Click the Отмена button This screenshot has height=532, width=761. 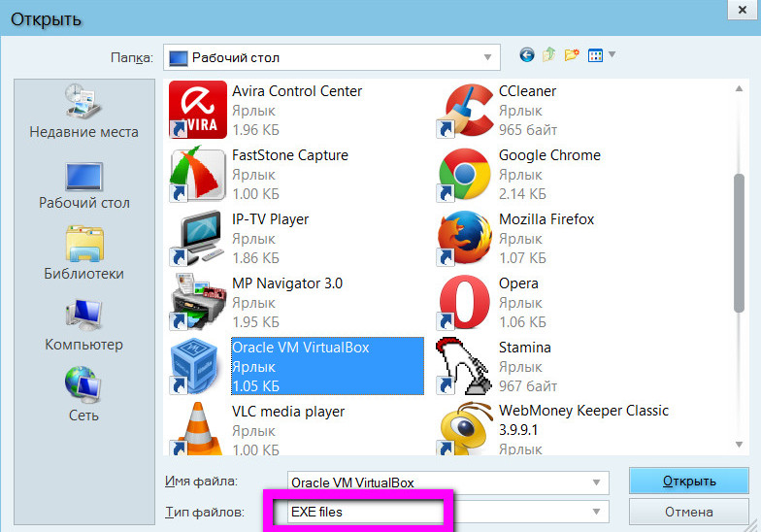coord(689,512)
